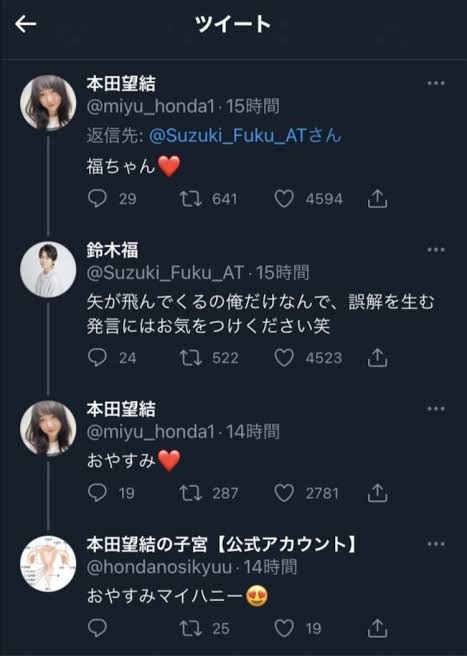467x656 pixels.
Task: Go back using the arrow icon
Action: pos(26,24)
